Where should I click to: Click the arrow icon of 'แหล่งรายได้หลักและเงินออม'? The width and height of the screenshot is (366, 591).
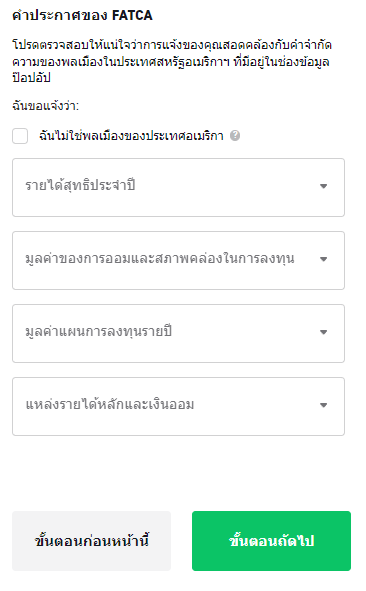(x=323, y=405)
